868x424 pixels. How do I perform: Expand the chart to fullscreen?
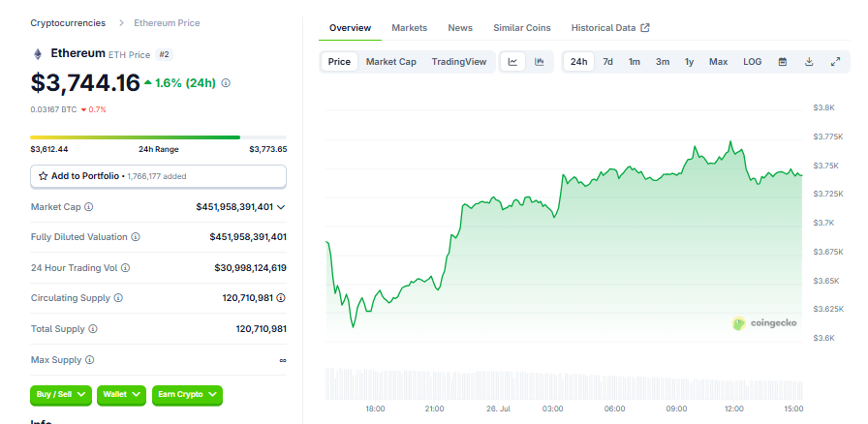pyautogui.click(x=836, y=62)
